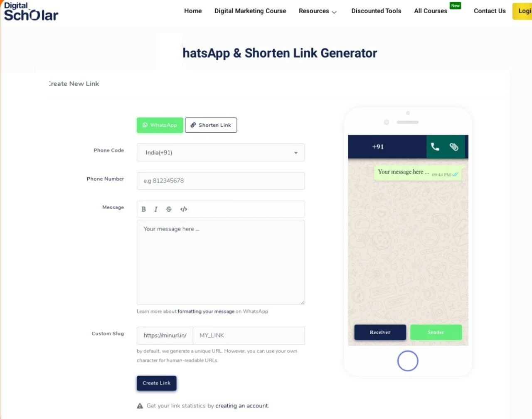Image resolution: width=532 pixels, height=419 pixels.
Task: Focus the Custom Slug MY_LINK field
Action: 249,336
